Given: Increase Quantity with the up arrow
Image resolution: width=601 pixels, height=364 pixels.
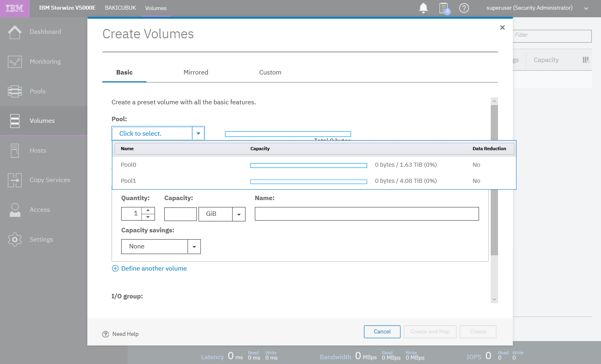Looking at the screenshot, I should (x=148, y=211).
